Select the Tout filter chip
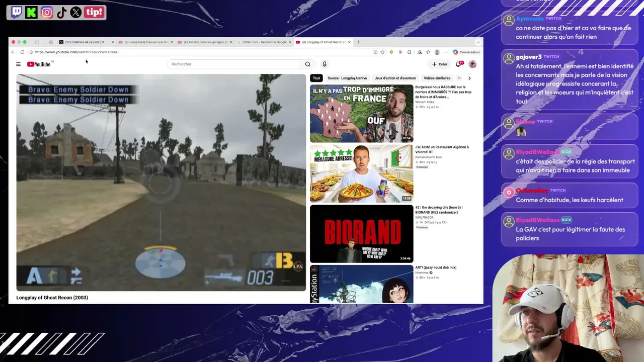Image resolution: width=644 pixels, height=362 pixels. [316, 78]
